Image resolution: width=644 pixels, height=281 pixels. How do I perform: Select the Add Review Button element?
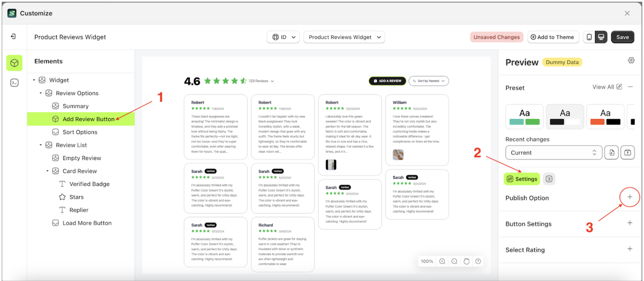81,119
